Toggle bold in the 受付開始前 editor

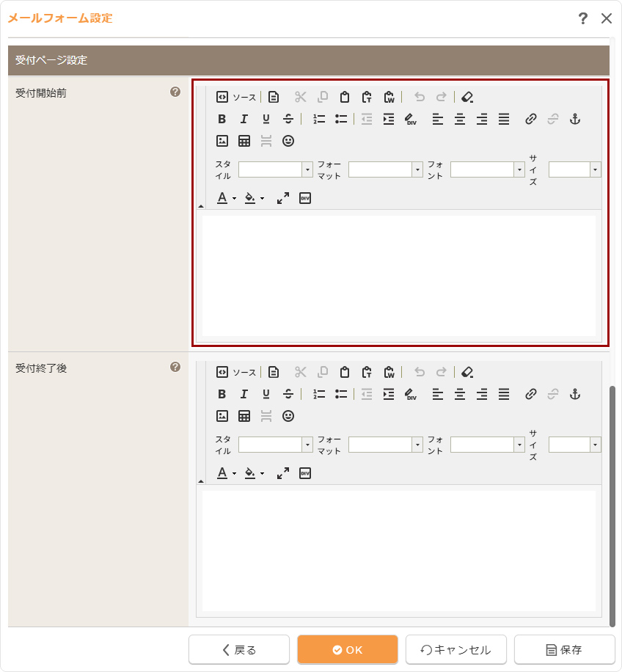pyautogui.click(x=222, y=119)
